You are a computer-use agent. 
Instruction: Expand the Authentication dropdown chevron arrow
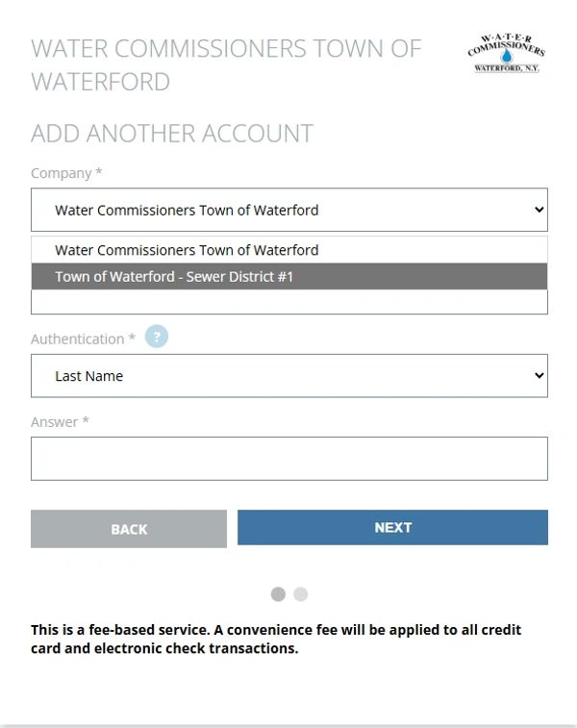pos(539,375)
